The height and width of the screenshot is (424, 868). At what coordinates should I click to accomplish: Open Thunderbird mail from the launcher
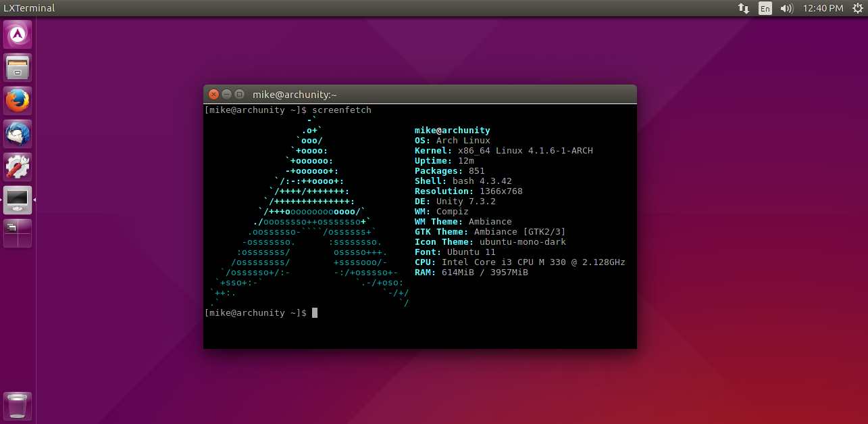[x=18, y=134]
